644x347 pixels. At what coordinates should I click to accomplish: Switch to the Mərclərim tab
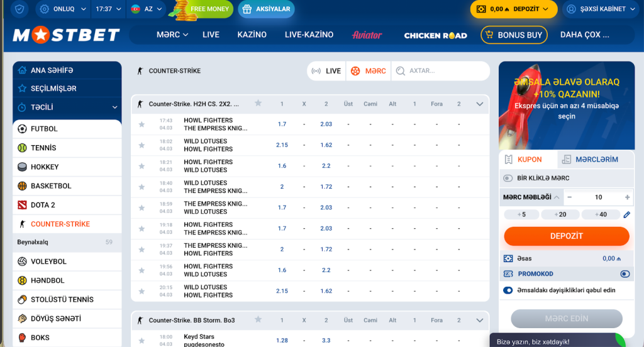click(589, 160)
